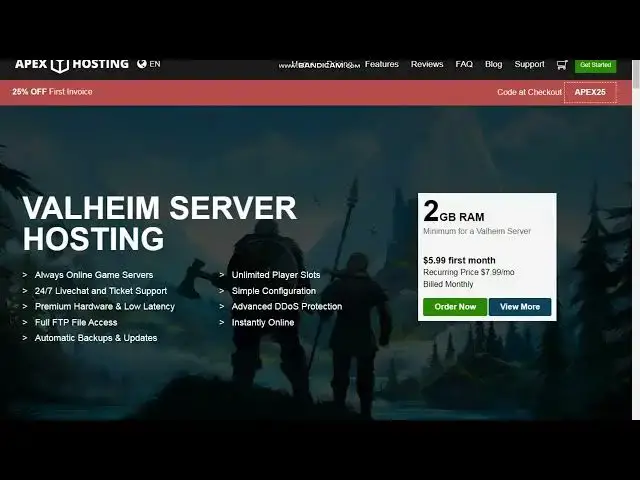
Task: Visit the Blog nav link
Action: [x=493, y=64]
